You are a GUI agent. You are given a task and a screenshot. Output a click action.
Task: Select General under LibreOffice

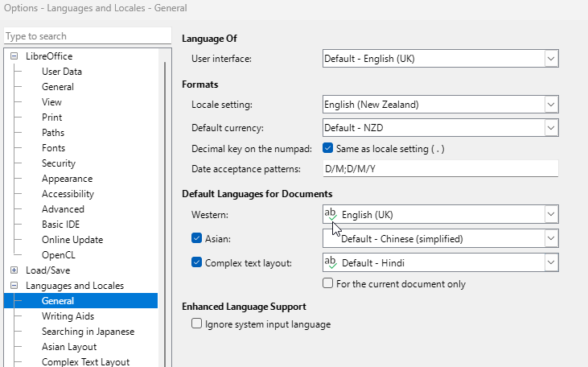pos(58,87)
